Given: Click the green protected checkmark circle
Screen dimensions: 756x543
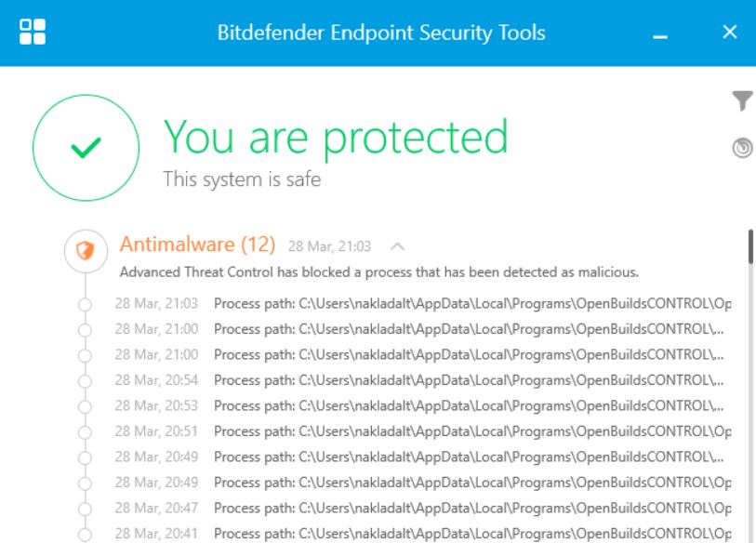Looking at the screenshot, I should coord(86,148).
